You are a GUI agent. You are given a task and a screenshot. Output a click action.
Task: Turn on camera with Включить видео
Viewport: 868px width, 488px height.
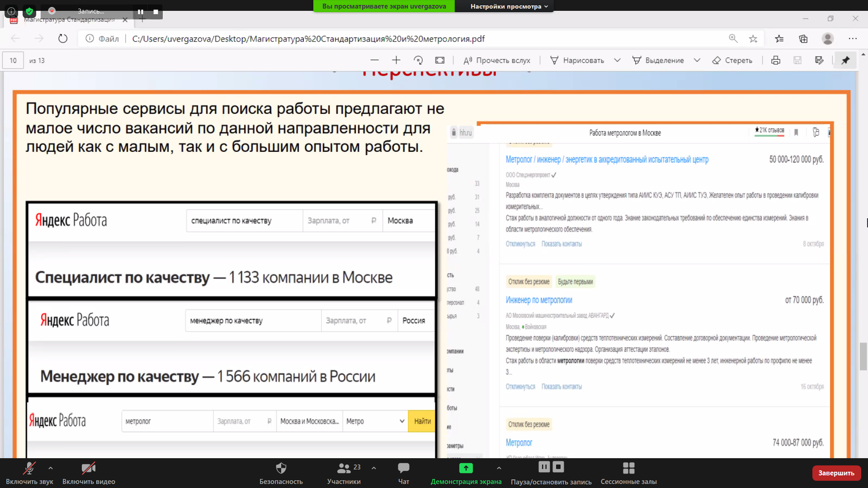[89, 473]
